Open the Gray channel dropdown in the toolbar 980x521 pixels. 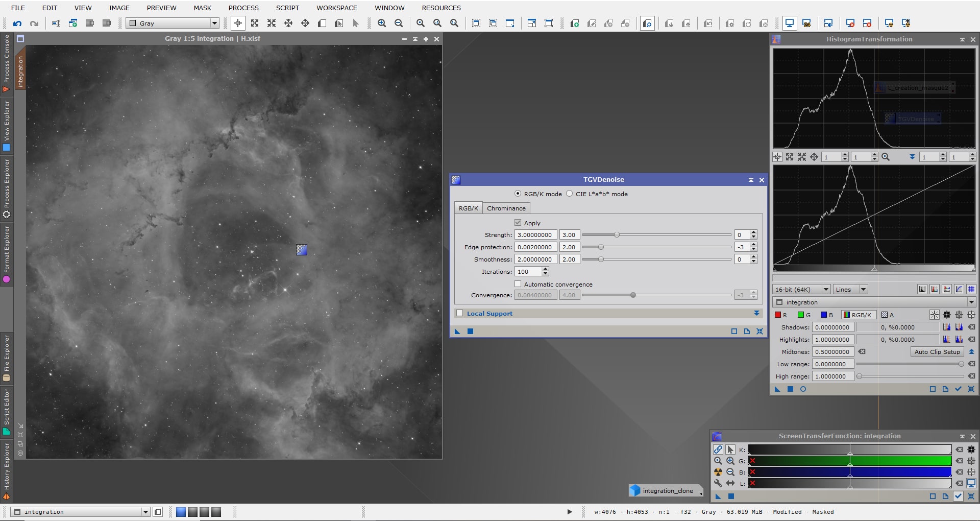tap(173, 23)
